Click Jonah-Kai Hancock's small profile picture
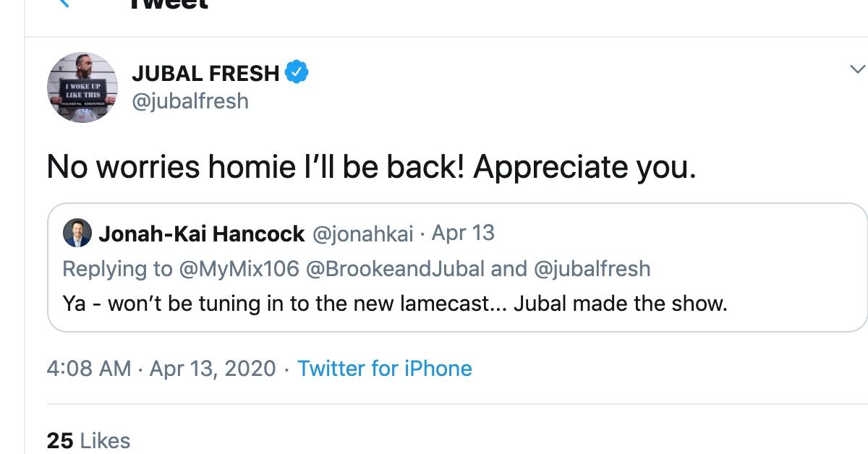Screen dimensions: 868x454 (76, 233)
